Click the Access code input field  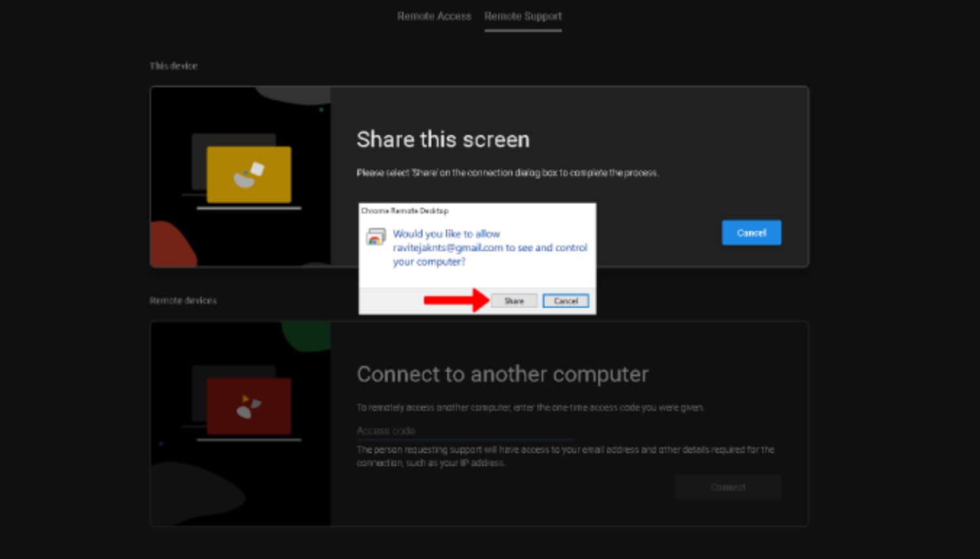[x=465, y=431]
